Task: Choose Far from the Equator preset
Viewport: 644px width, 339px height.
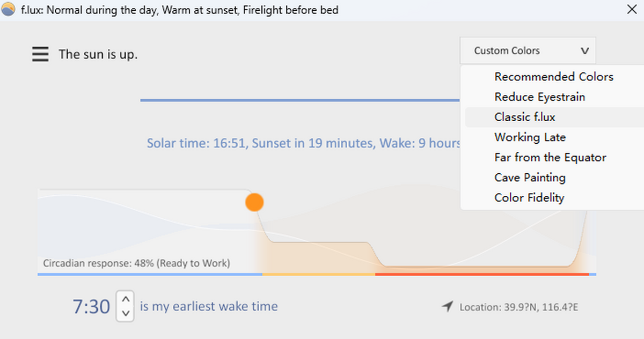Action: (550, 158)
